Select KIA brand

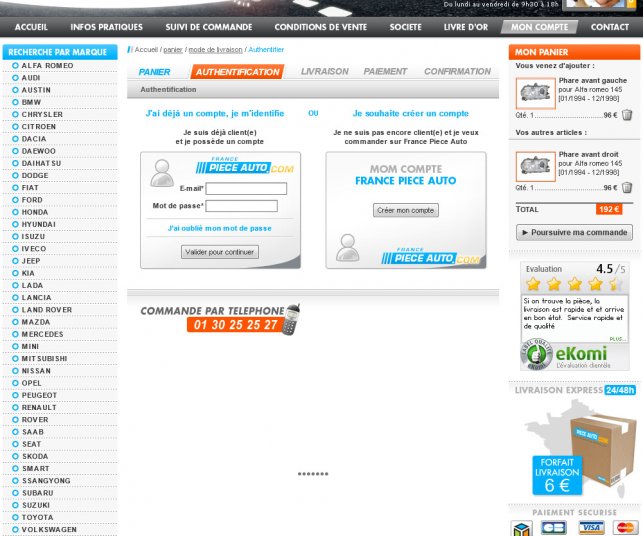(x=28, y=273)
